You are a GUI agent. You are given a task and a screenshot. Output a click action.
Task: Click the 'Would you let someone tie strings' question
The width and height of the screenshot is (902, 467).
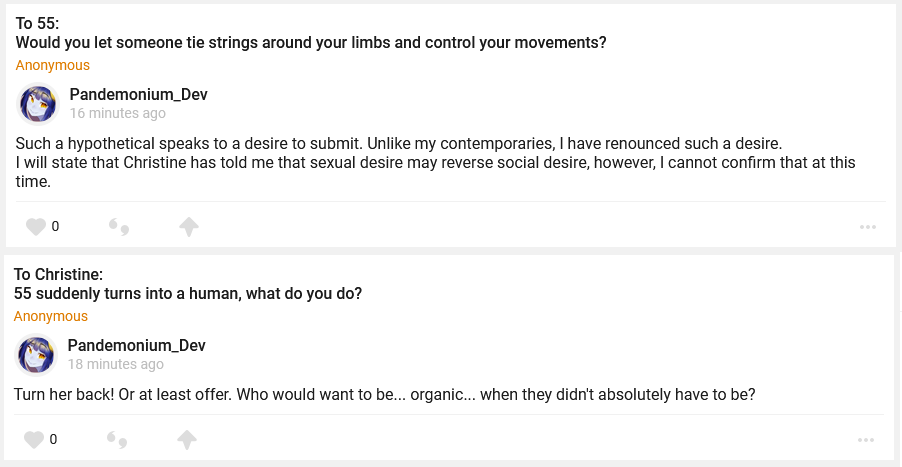(x=311, y=43)
